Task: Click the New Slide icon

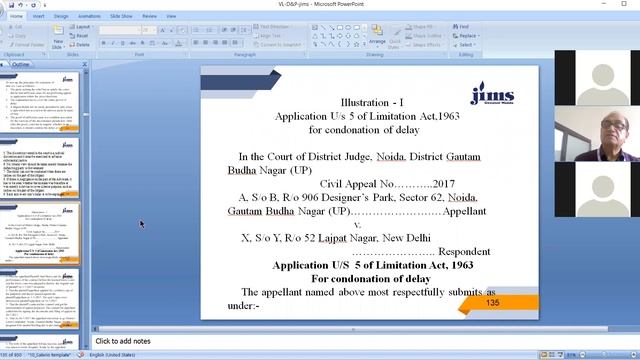Action: 58,31
